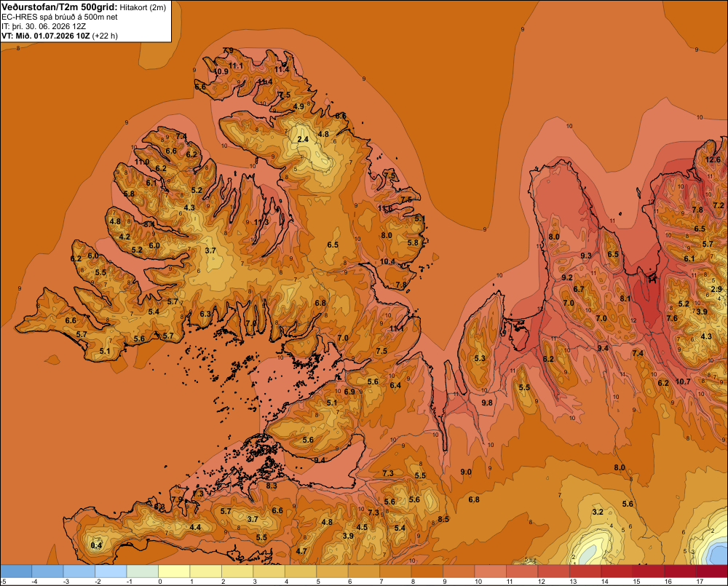Click the 4.4 temperature value on the map
The height and width of the screenshot is (586, 728).
tap(195, 527)
